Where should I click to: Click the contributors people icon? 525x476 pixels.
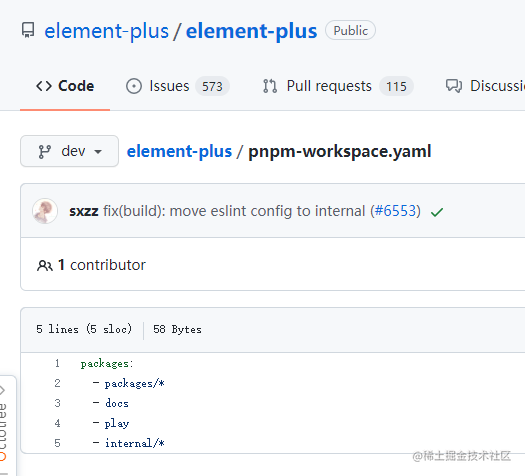[x=45, y=265]
